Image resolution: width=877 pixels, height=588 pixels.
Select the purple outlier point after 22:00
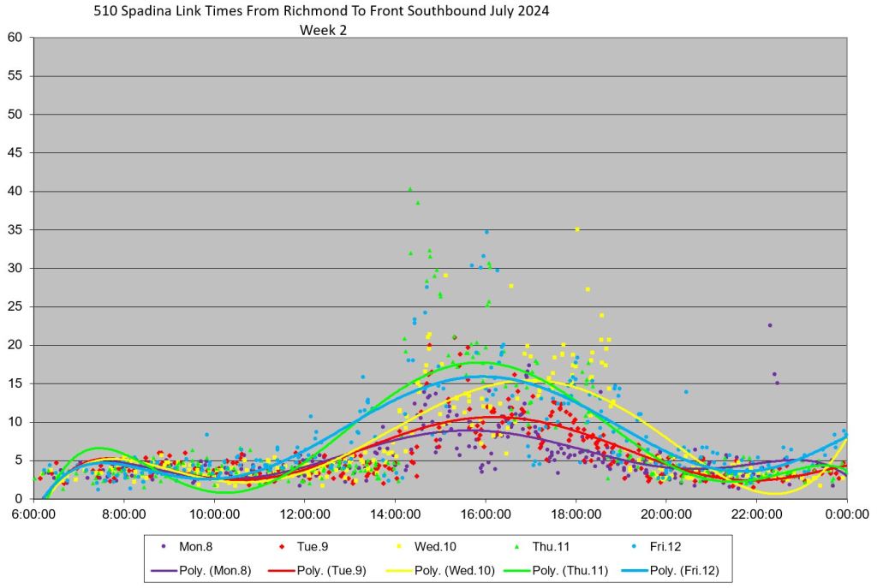pos(770,325)
